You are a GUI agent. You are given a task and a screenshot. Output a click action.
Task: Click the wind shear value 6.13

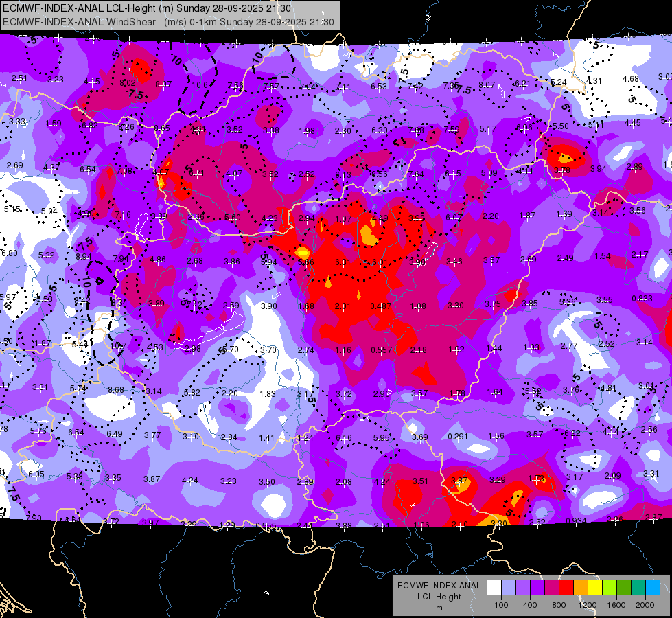tap(343, 174)
